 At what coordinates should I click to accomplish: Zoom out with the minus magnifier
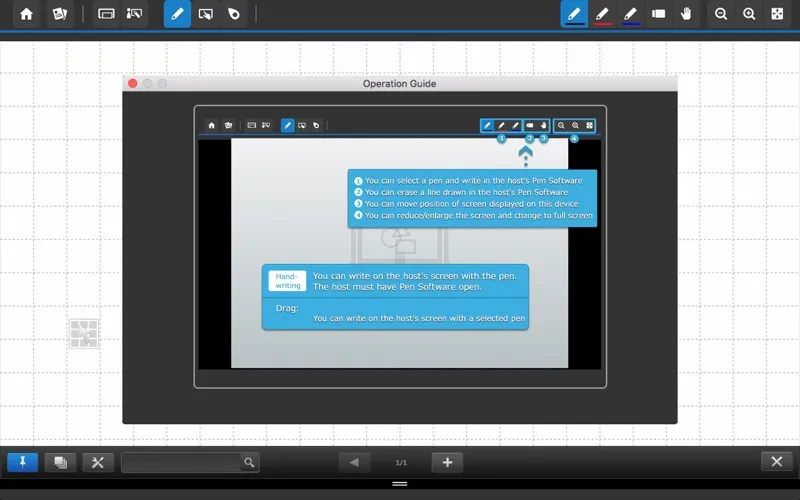coord(721,14)
